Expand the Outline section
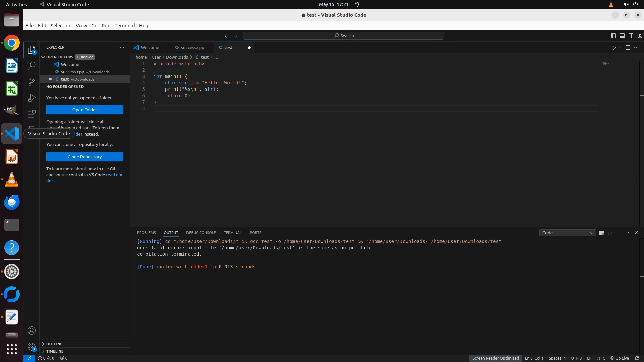644x362 pixels. 54,344
